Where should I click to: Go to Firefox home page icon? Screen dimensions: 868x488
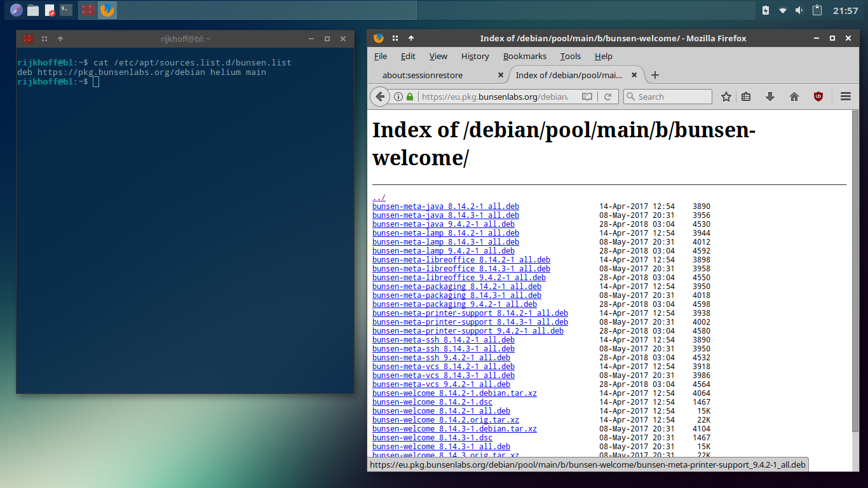(794, 97)
